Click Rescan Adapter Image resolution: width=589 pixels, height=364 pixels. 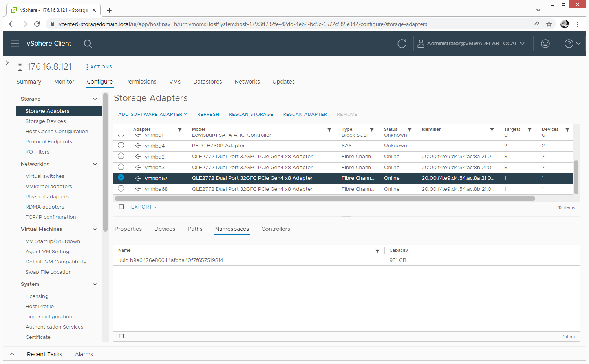[x=305, y=114]
